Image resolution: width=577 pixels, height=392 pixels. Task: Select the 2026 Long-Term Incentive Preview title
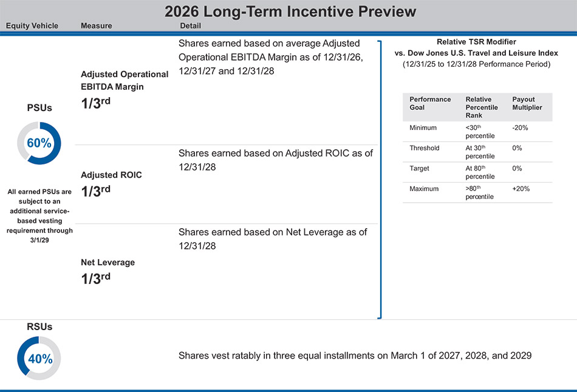pos(290,12)
